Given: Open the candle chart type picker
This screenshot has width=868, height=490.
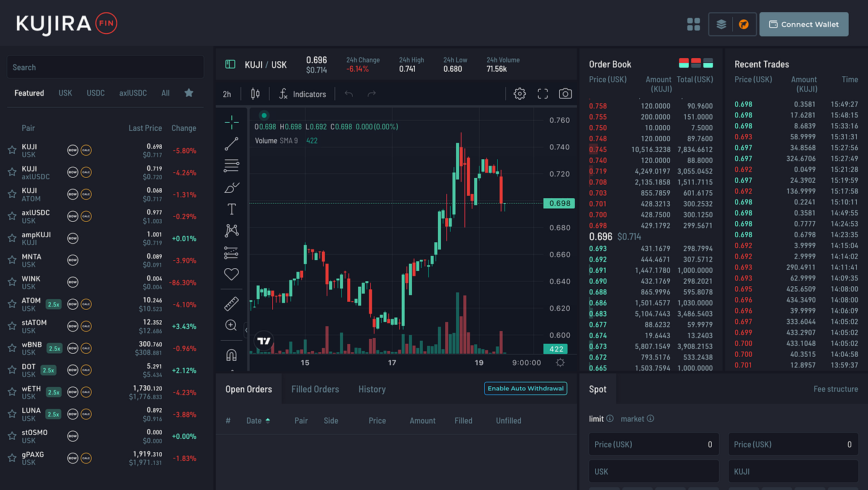Looking at the screenshot, I should click(254, 94).
